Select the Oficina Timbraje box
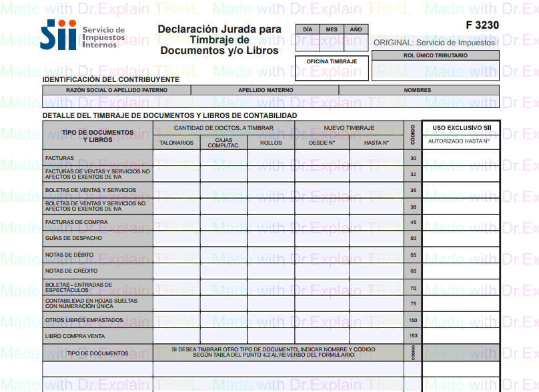The height and width of the screenshot is (392, 539). pyautogui.click(x=332, y=68)
